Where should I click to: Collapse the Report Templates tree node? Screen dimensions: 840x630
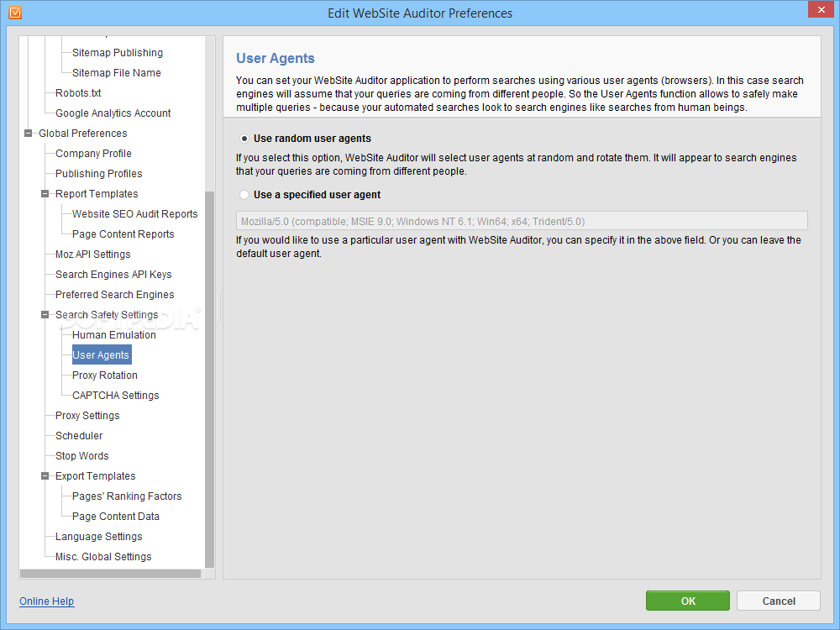coord(45,194)
